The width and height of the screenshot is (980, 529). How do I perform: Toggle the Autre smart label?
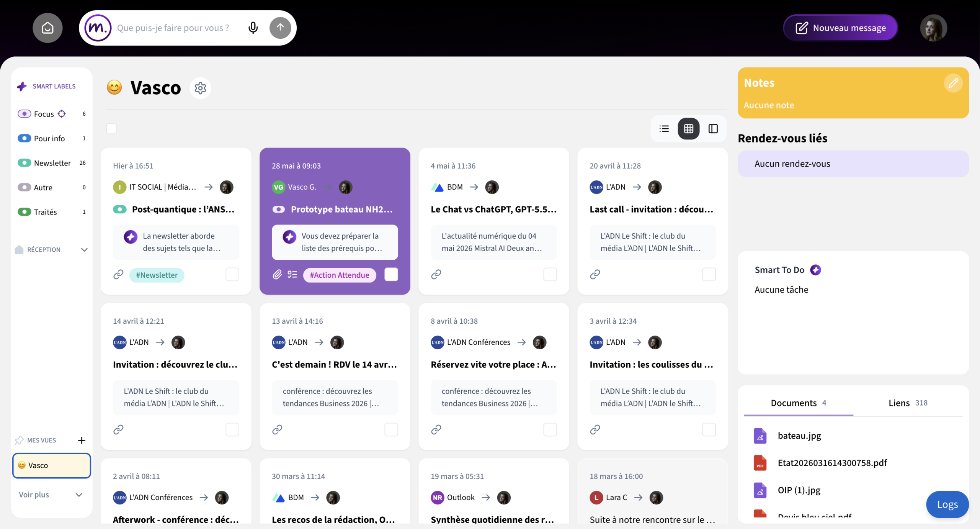(x=24, y=187)
